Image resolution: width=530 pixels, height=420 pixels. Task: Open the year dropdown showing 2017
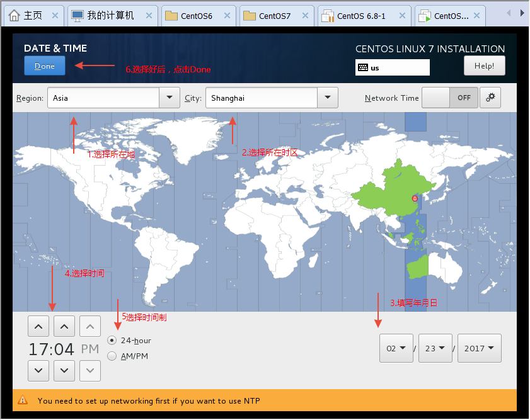coord(480,348)
